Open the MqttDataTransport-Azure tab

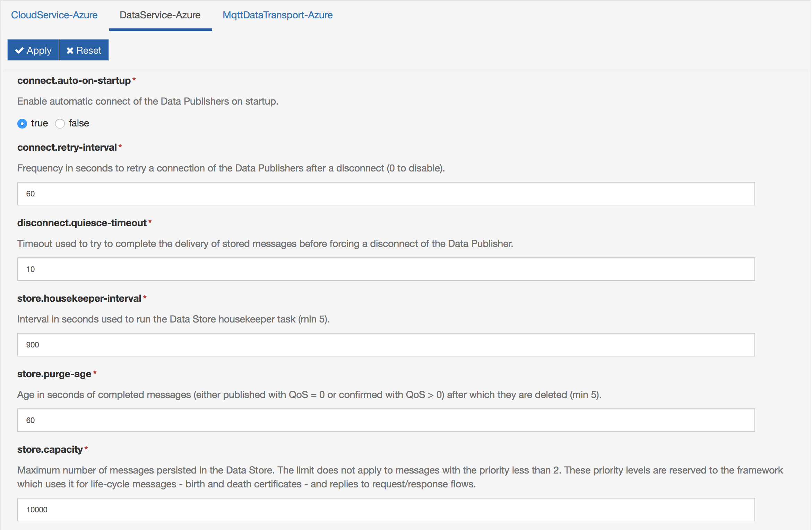coord(277,15)
